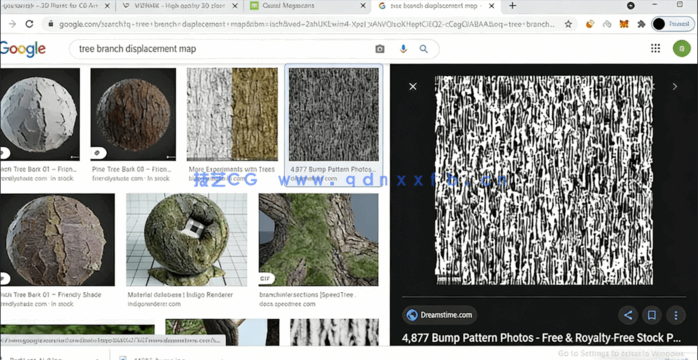
Task: Close the Quixel Megascans tab
Action: click(x=363, y=6)
